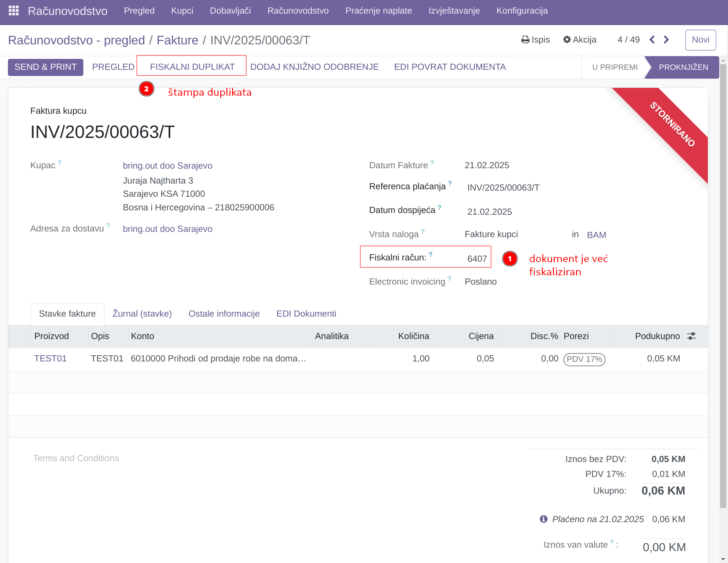Image resolution: width=728 pixels, height=563 pixels.
Task: Open bring.out doo Sarajevo customer link
Action: click(x=167, y=166)
